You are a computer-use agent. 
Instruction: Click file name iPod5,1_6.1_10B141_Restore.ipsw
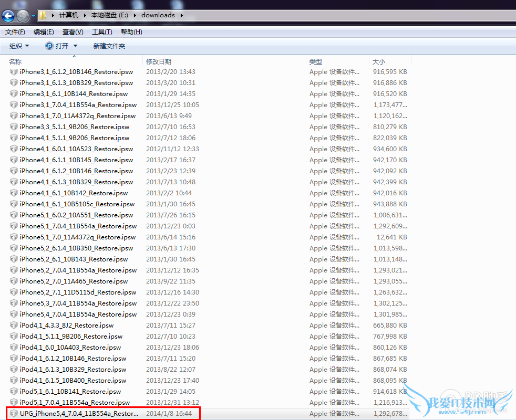tap(70, 391)
